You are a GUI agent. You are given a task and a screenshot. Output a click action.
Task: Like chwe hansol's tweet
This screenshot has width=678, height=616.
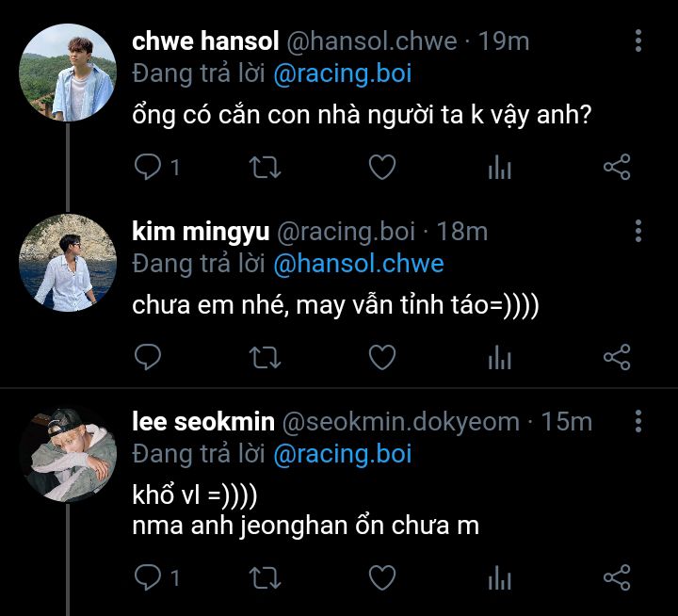(x=380, y=168)
